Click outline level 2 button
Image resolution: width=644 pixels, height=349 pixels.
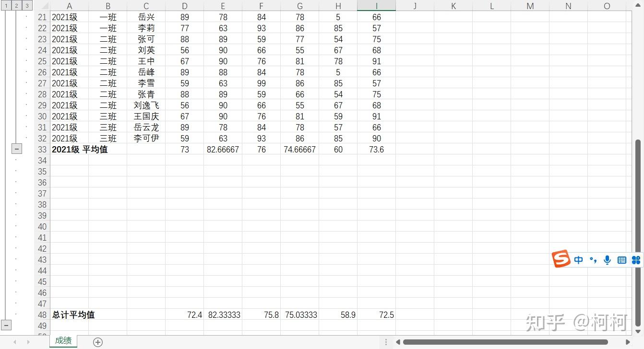pyautogui.click(x=16, y=6)
